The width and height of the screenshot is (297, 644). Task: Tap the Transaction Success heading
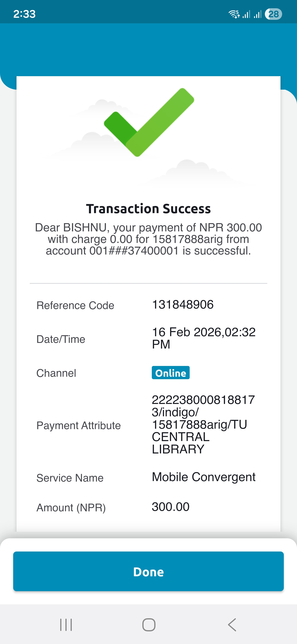pyautogui.click(x=148, y=209)
